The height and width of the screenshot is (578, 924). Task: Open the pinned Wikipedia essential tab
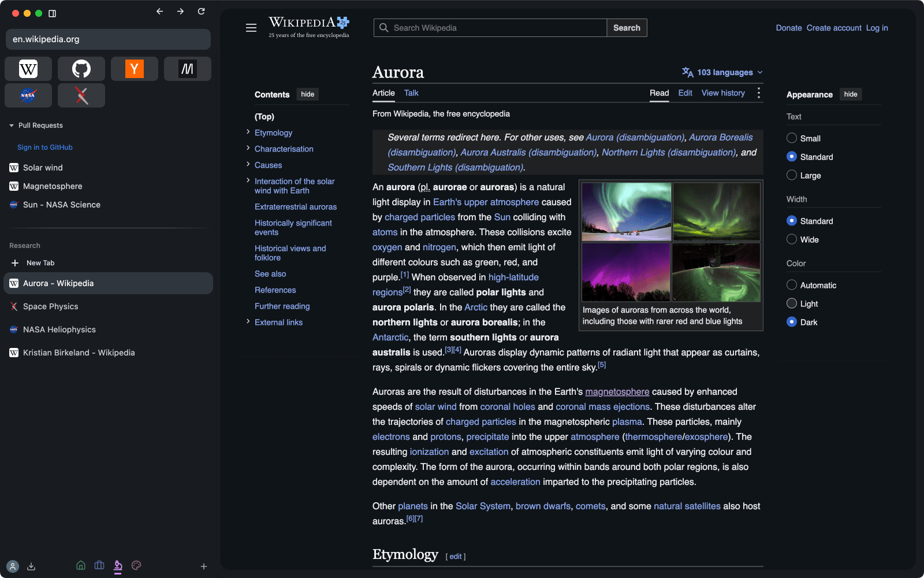coord(28,69)
